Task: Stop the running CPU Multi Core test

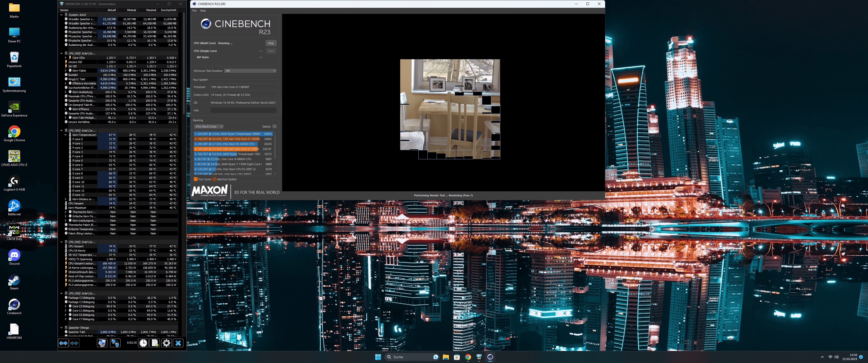Action: [271, 43]
